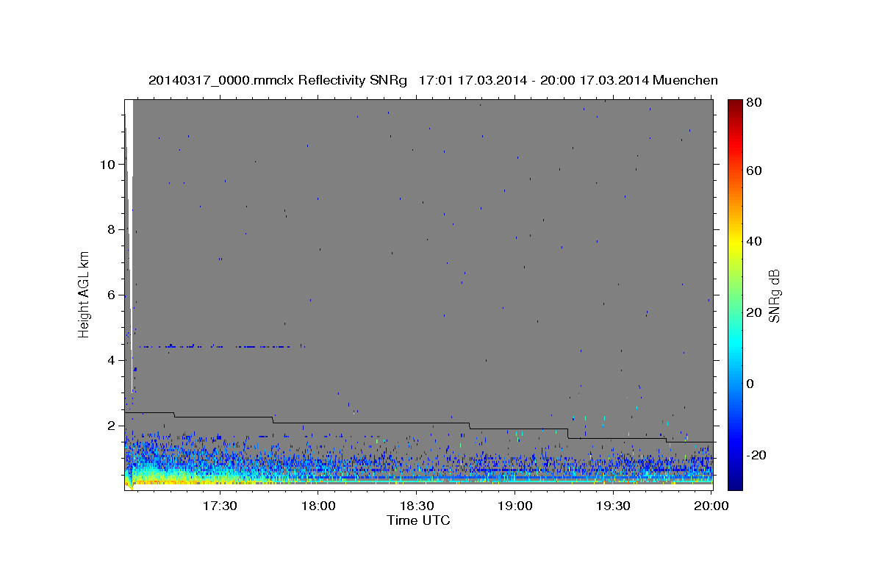
Task: Click the height tick label 6
Action: pos(111,295)
